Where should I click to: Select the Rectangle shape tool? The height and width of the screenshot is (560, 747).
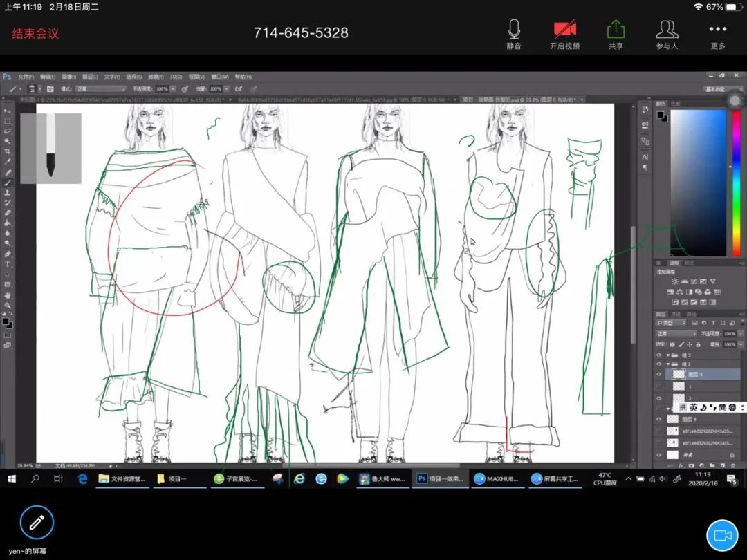[8, 285]
